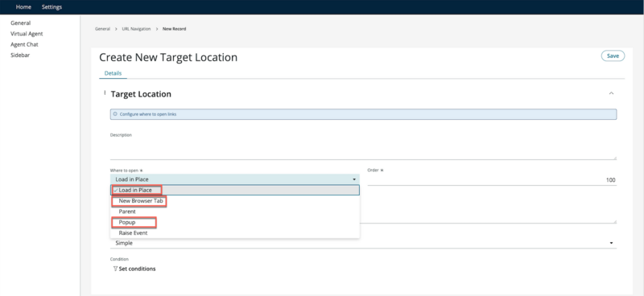Open the Settings menu in top bar
This screenshot has width=644, height=296.
tap(52, 7)
